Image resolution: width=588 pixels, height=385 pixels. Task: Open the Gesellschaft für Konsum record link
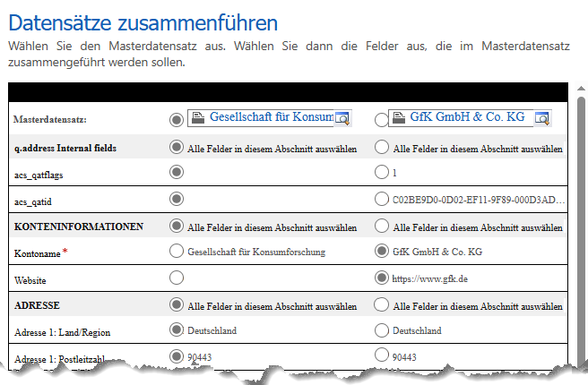click(271, 117)
